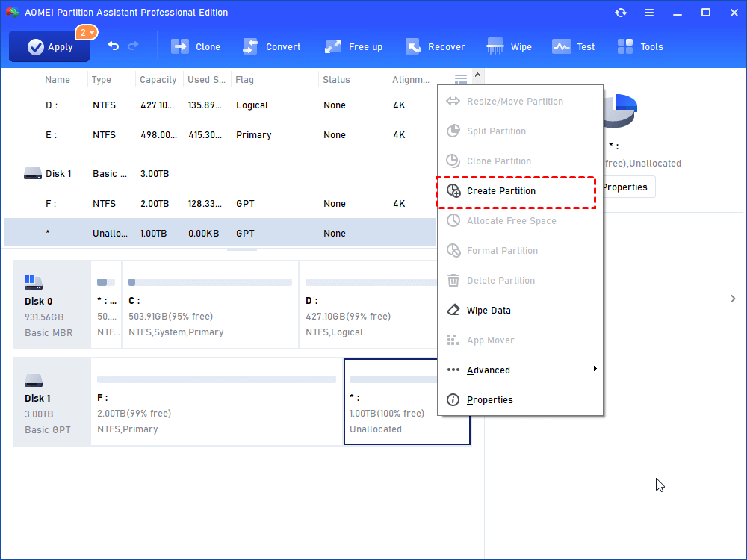Open the Tools menu
Screen dimensions: 747x560
tap(640, 46)
